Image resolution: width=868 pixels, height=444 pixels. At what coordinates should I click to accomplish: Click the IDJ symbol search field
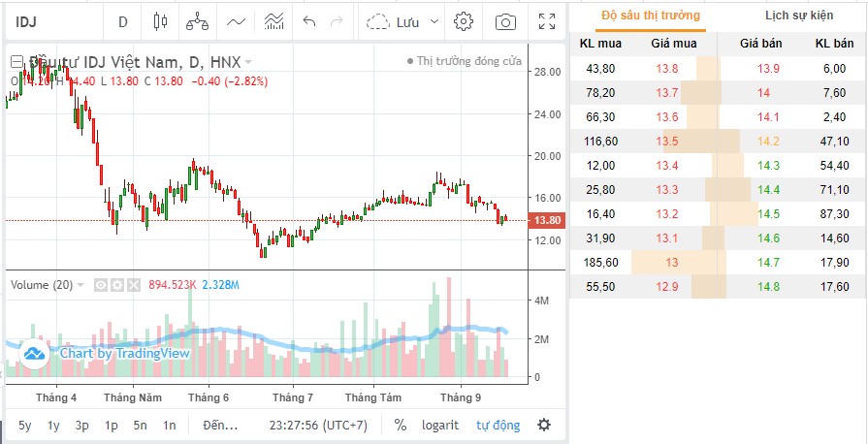pyautogui.click(x=48, y=21)
